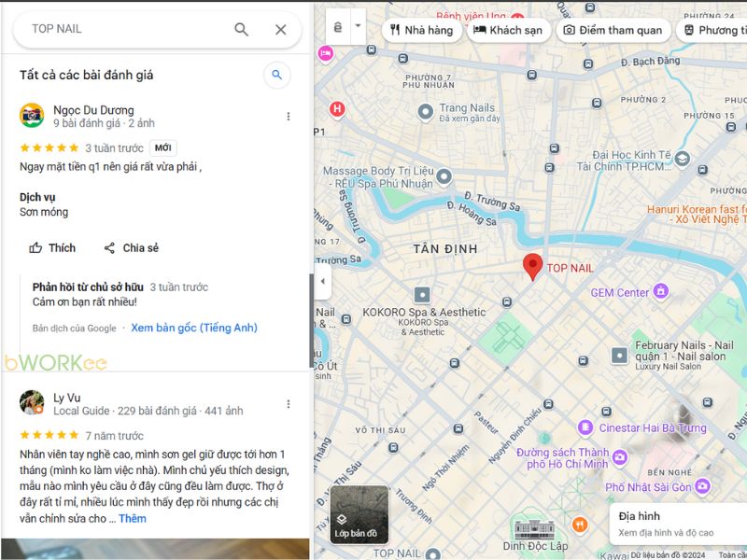Search within reviews using the blue magnifier

click(276, 75)
